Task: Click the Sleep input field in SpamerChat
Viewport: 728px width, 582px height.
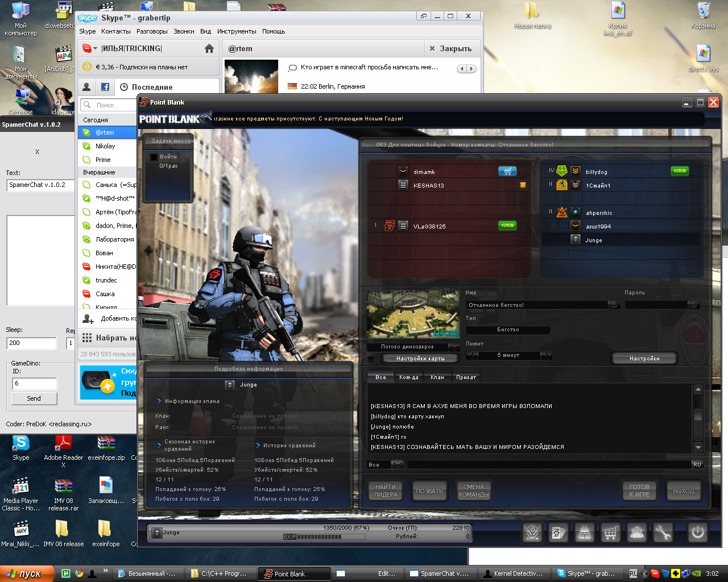Action: (x=32, y=343)
